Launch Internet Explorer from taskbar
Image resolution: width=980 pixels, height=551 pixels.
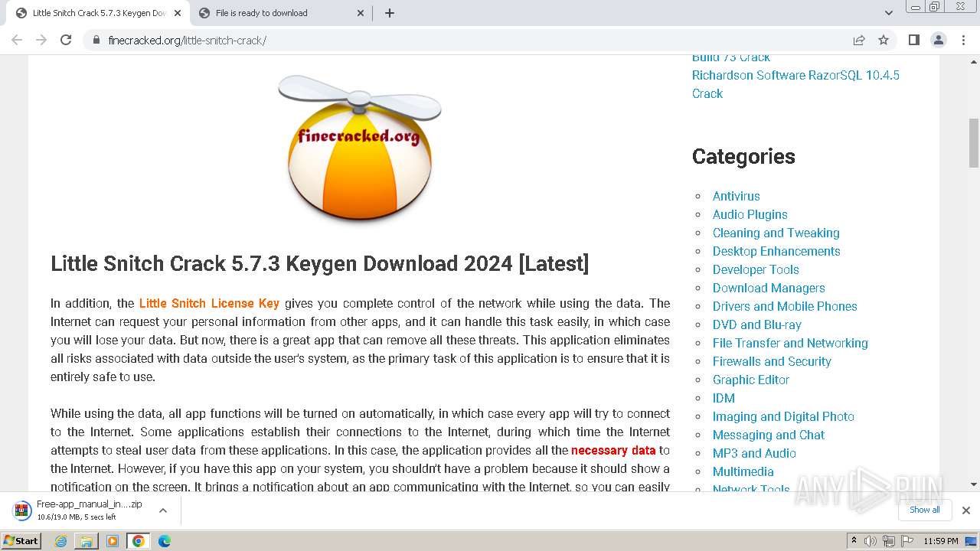tap(61, 541)
